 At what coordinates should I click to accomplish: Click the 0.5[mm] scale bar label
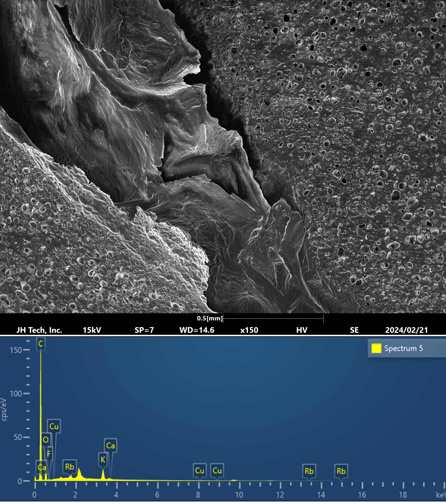pos(210,318)
